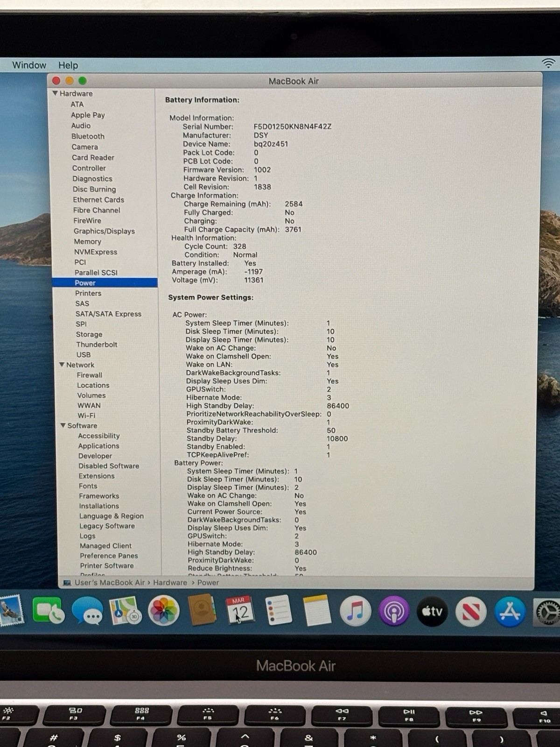560x747 pixels.
Task: Select Thunderbolt hardware entry
Action: (97, 345)
